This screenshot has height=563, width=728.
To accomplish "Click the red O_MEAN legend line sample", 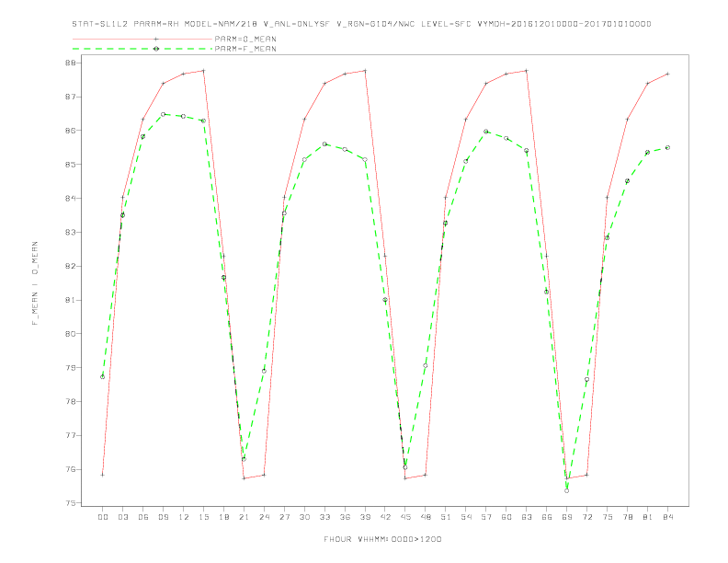I will tap(142, 39).
